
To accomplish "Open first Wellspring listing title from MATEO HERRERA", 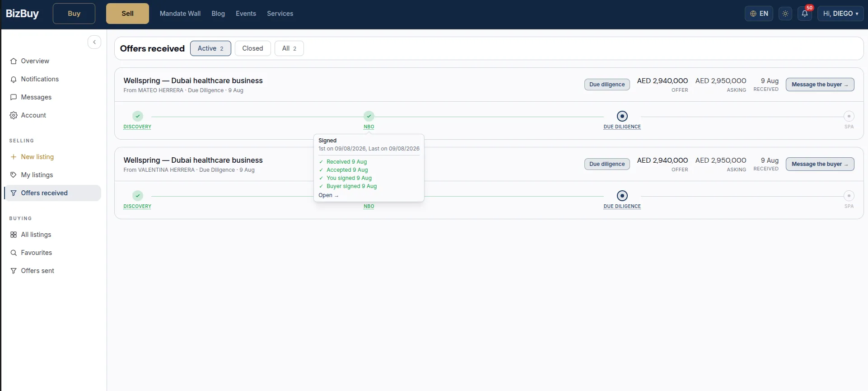I will coord(193,80).
